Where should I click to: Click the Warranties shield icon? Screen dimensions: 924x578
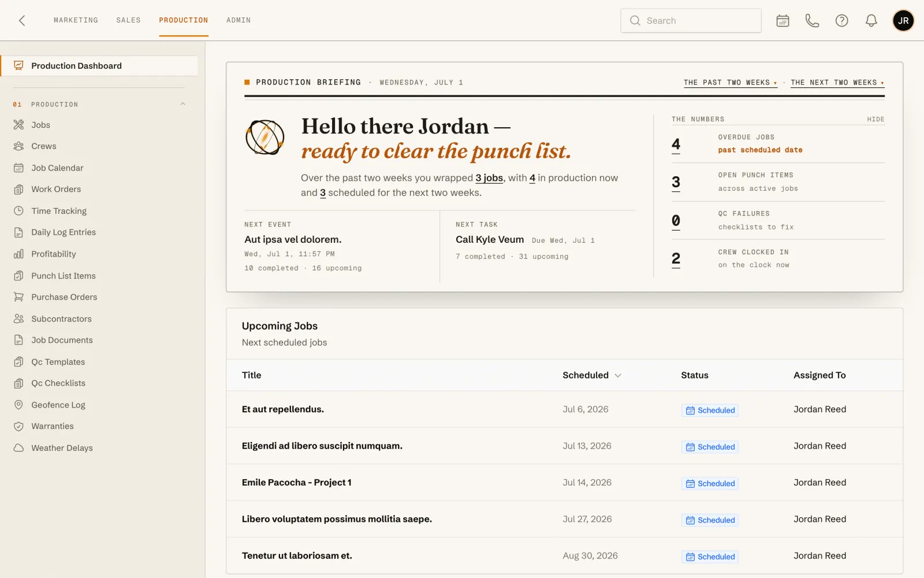(x=18, y=426)
